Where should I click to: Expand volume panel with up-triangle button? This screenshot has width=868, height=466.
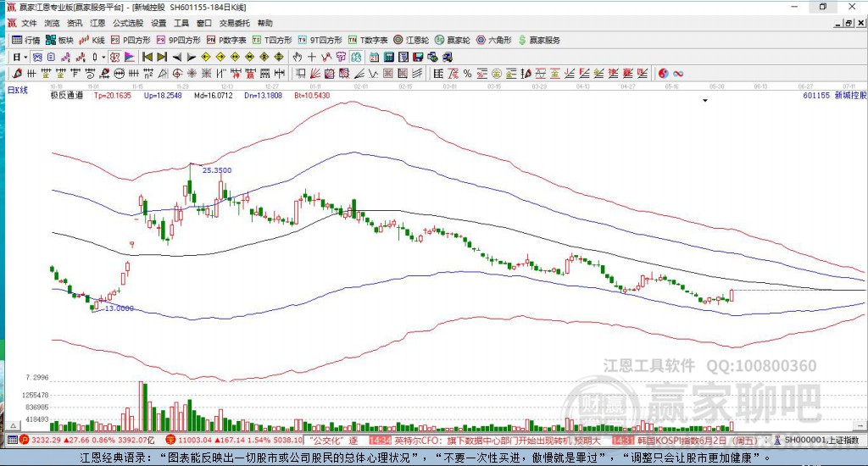coord(14,425)
